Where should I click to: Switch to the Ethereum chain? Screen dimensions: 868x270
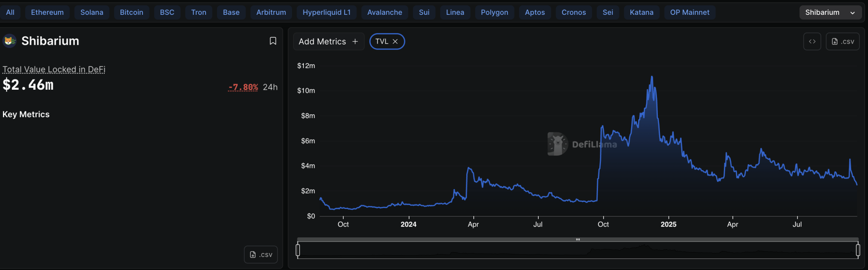pyautogui.click(x=47, y=12)
